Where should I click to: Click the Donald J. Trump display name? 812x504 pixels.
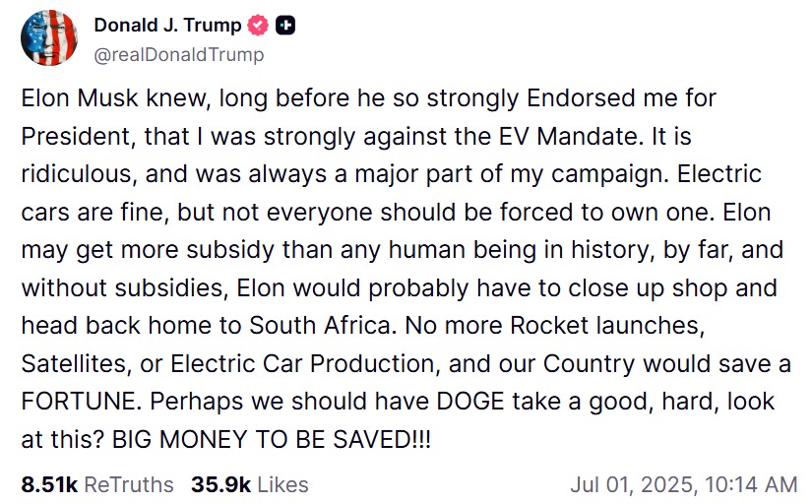[167, 27]
